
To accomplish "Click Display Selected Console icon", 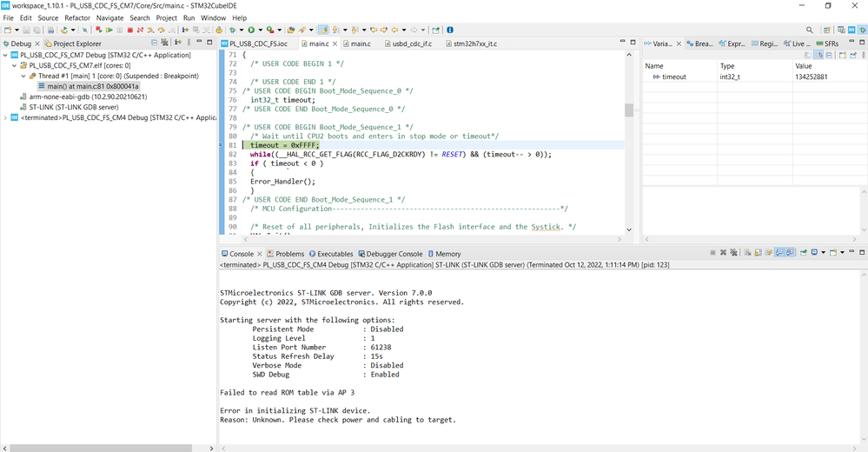I will (x=814, y=253).
